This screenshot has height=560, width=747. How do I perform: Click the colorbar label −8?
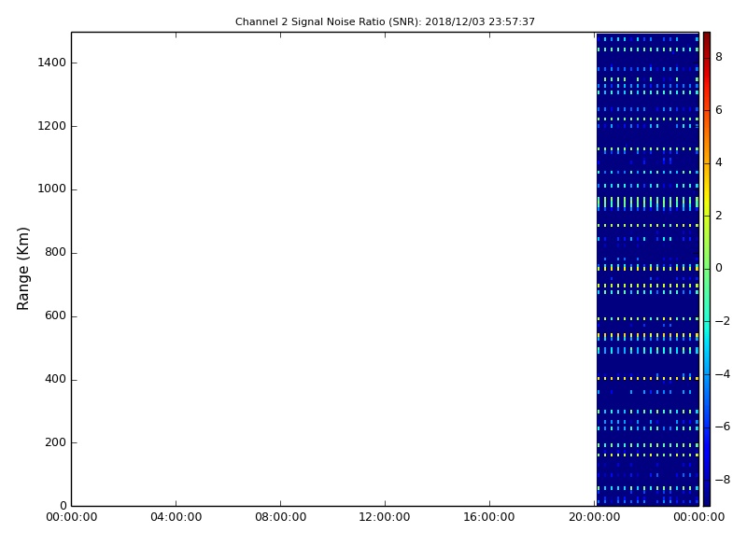click(723, 480)
